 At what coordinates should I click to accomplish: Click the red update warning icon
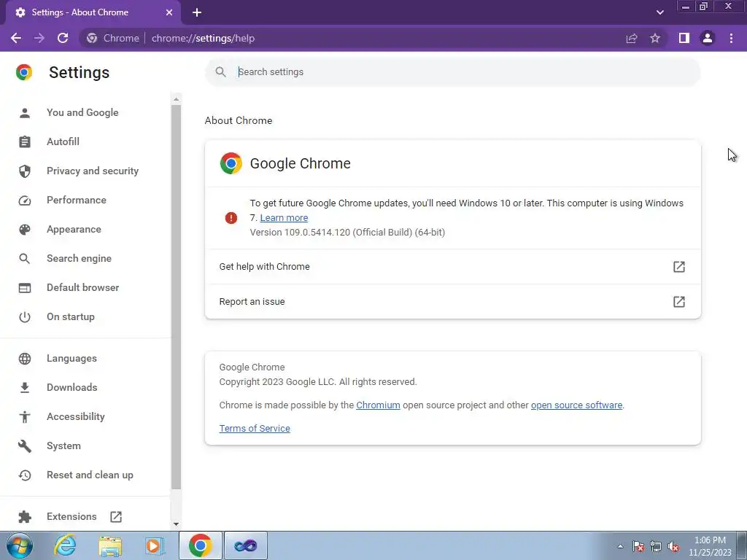(231, 218)
